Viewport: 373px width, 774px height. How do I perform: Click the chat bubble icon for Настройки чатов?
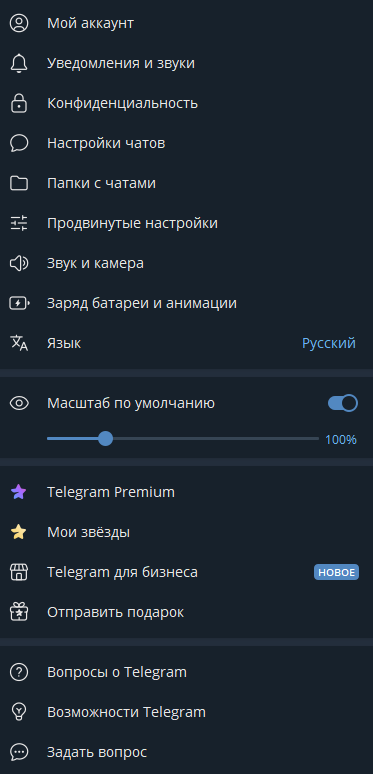[19, 143]
